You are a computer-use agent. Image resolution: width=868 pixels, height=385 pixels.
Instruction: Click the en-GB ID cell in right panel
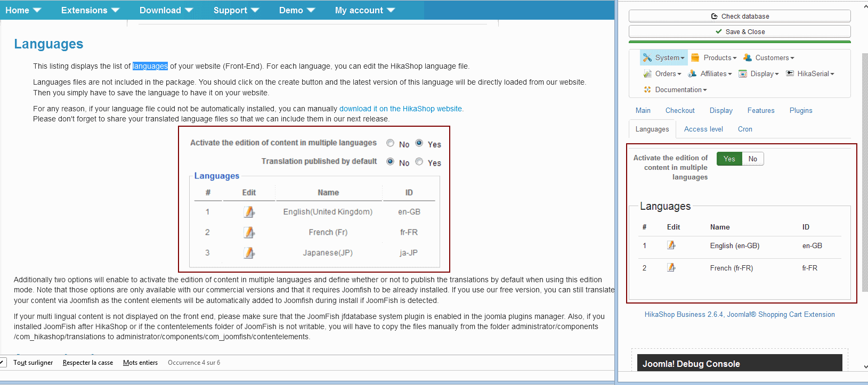812,245
